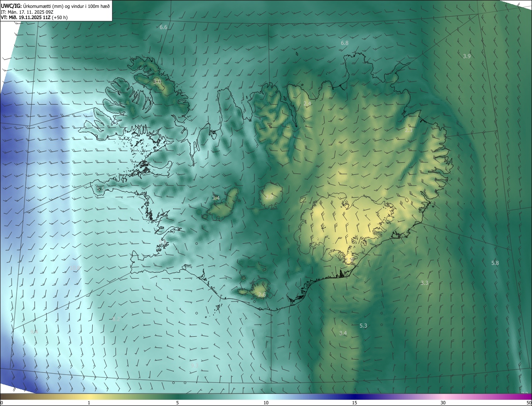Click the faint 10.8 value label
532x406 pixels.
click(75, 268)
